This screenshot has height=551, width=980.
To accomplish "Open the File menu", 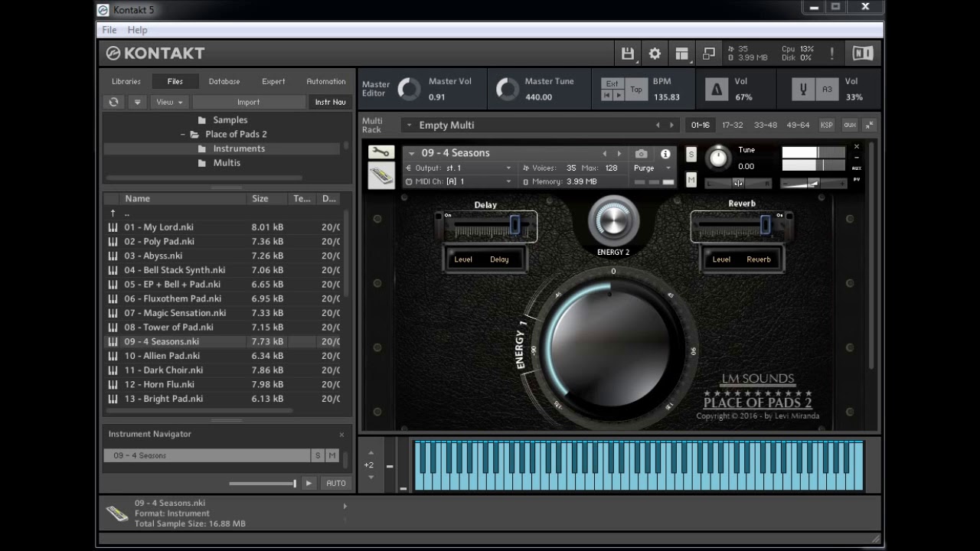I will [x=109, y=30].
